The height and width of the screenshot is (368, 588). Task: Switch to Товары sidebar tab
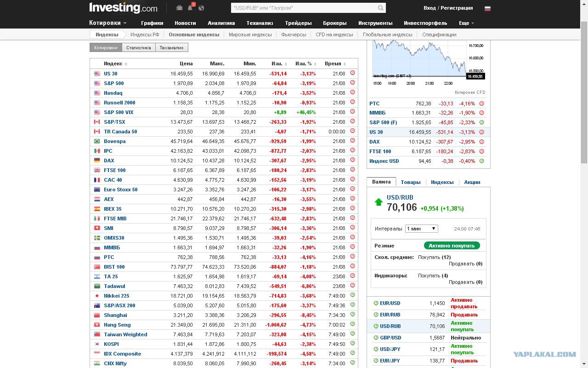pyautogui.click(x=411, y=182)
